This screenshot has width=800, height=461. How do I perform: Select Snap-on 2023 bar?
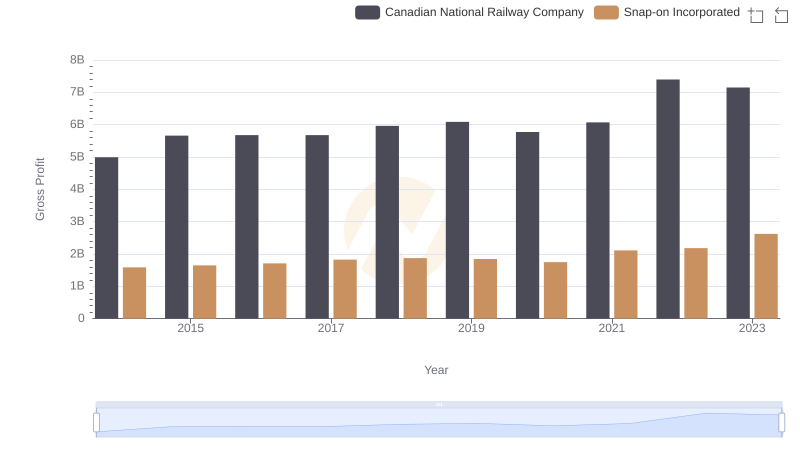pyautogui.click(x=766, y=276)
